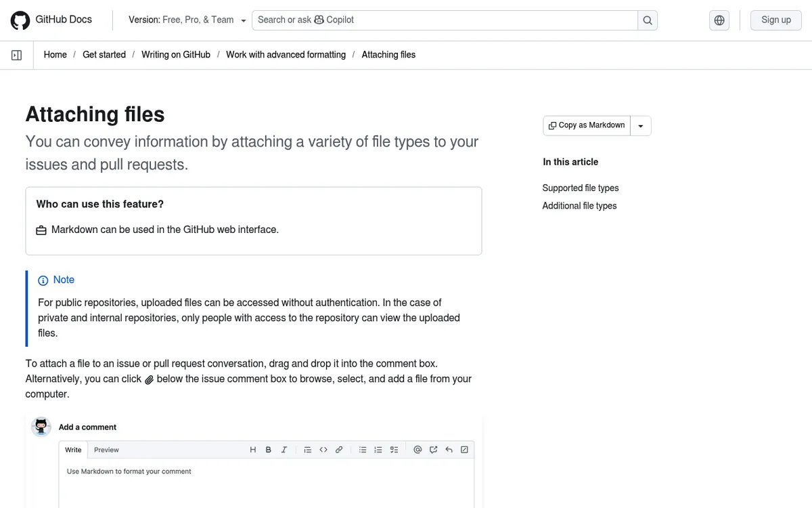
Task: Click the magnifying glass search button
Action: point(648,20)
